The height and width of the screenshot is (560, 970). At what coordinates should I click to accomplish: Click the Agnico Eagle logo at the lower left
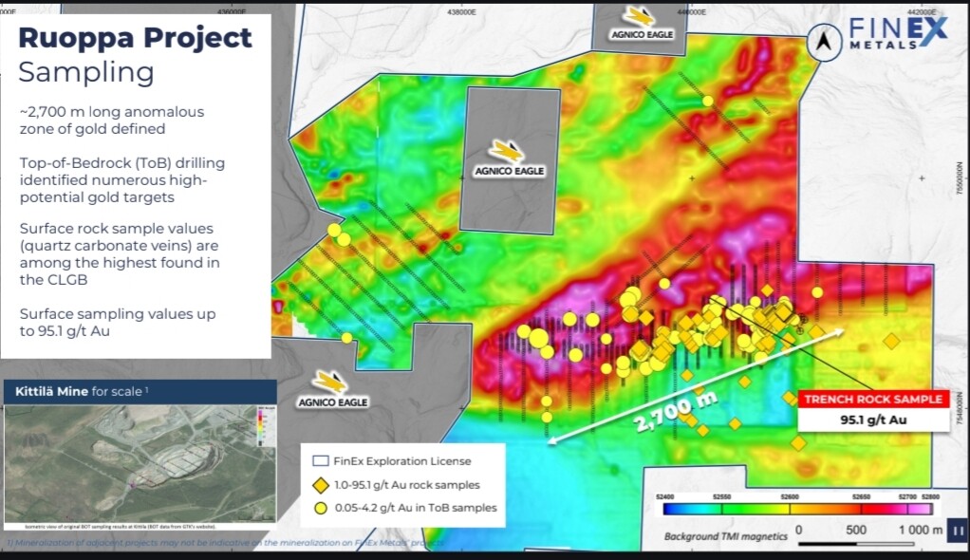(330, 388)
